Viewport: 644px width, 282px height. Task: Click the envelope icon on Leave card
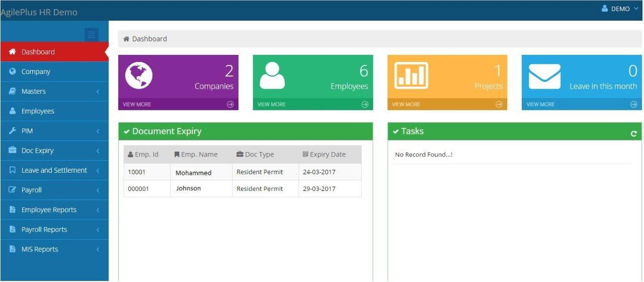pos(544,77)
